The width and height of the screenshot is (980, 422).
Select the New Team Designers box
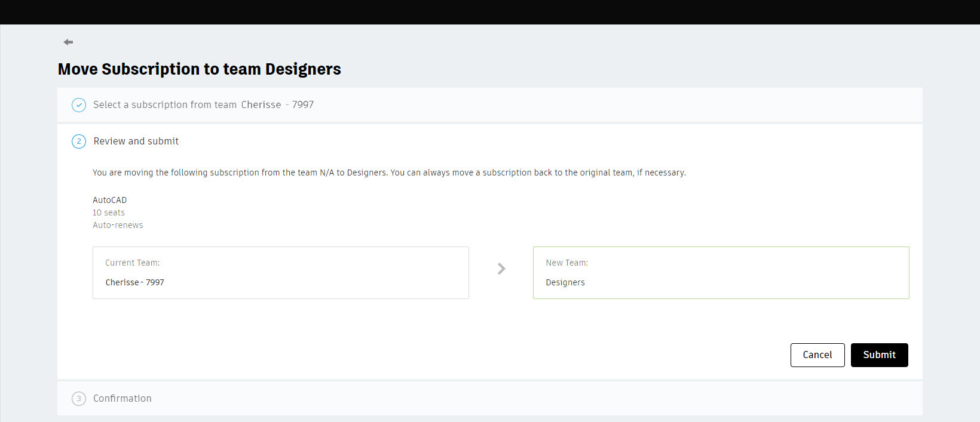[x=721, y=273]
